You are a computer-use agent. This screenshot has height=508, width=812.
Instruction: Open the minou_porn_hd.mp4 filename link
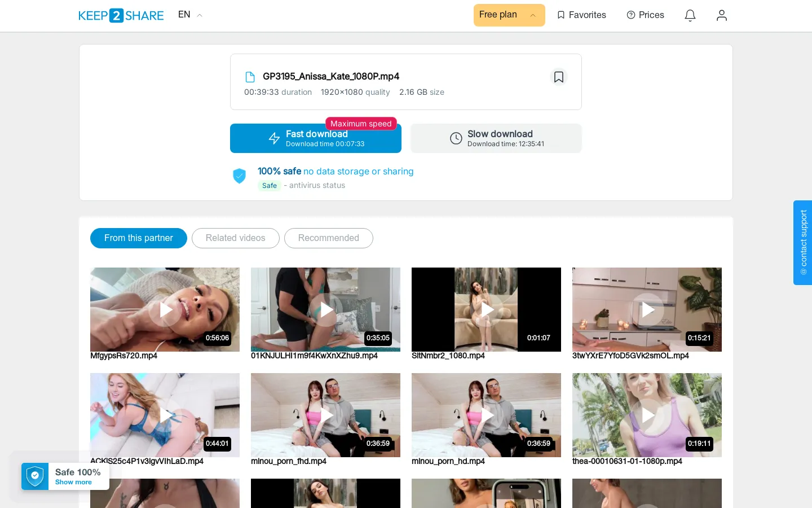448,461
